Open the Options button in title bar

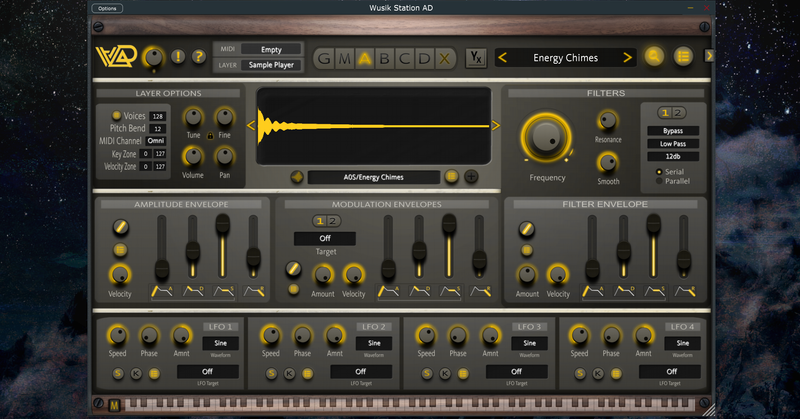point(107,8)
